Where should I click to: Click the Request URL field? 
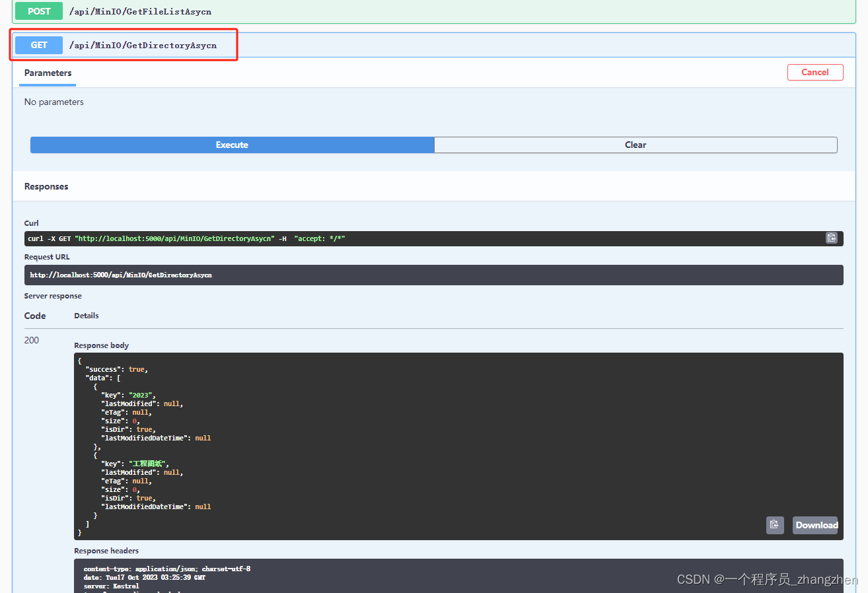click(434, 275)
